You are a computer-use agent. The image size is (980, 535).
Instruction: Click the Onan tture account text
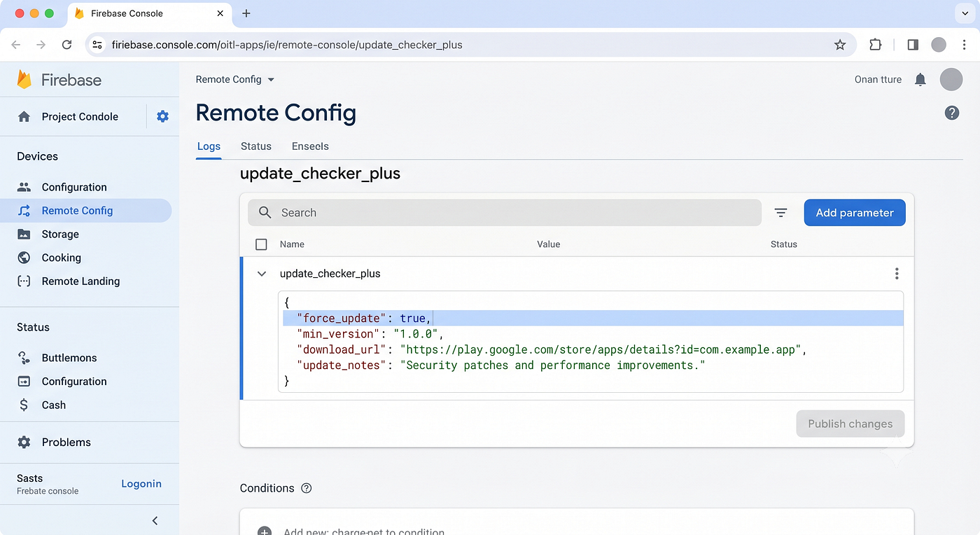coord(878,79)
